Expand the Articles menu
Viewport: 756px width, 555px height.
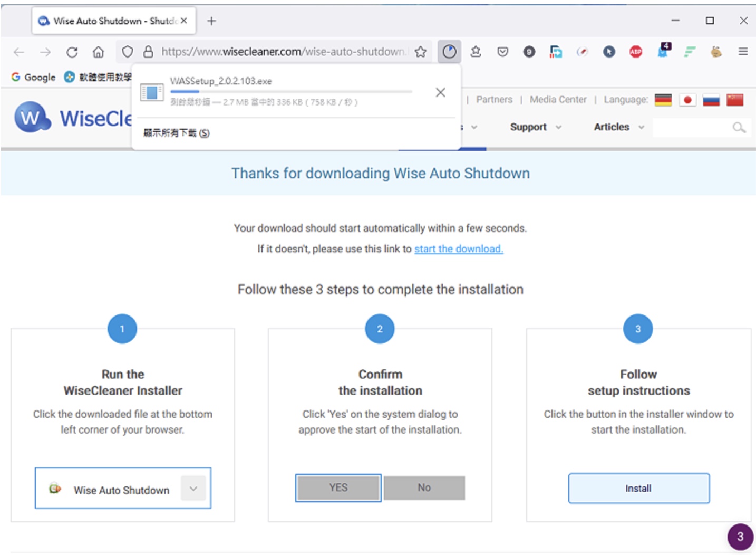point(619,127)
